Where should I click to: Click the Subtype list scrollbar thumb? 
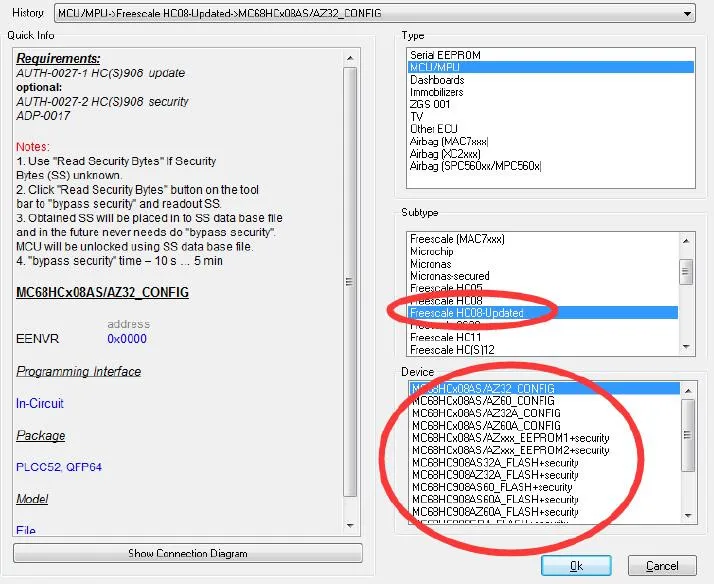pos(686,272)
